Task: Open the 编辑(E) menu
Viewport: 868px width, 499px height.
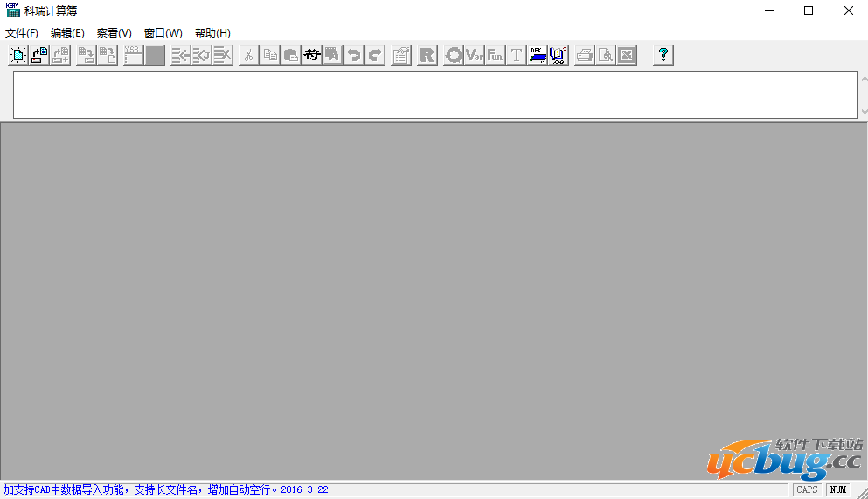Action: click(67, 33)
